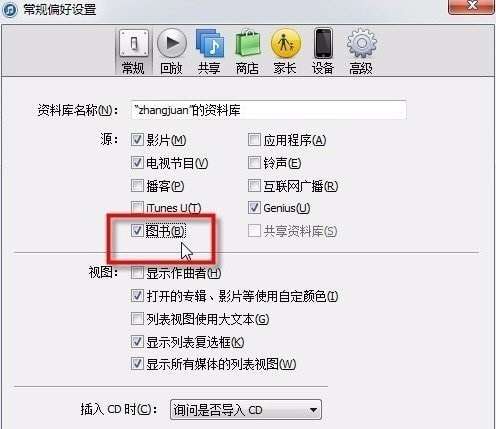Image resolution: width=496 pixels, height=429 pixels.
Task: Toggle the 图书(B) books checkbox
Action: pos(137,230)
